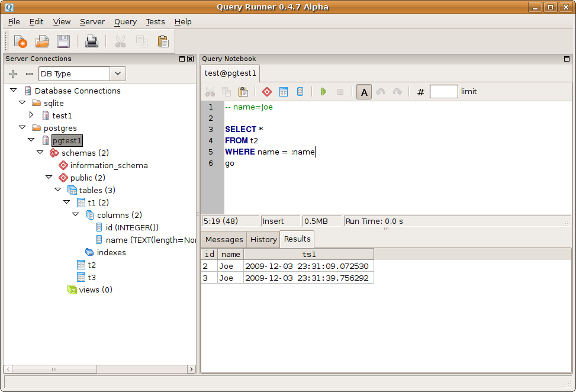Collapse the pgtest1 connection

pyautogui.click(x=31, y=140)
